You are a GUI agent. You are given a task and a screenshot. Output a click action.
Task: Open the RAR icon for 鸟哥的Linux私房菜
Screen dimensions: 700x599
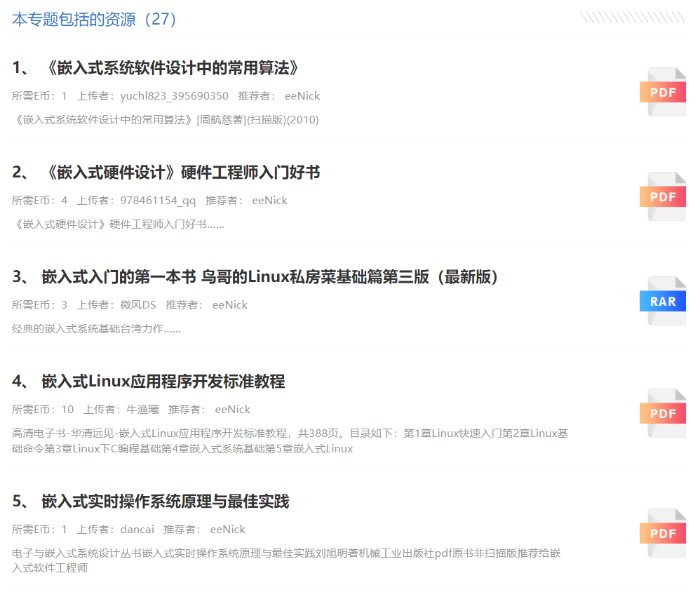click(662, 301)
